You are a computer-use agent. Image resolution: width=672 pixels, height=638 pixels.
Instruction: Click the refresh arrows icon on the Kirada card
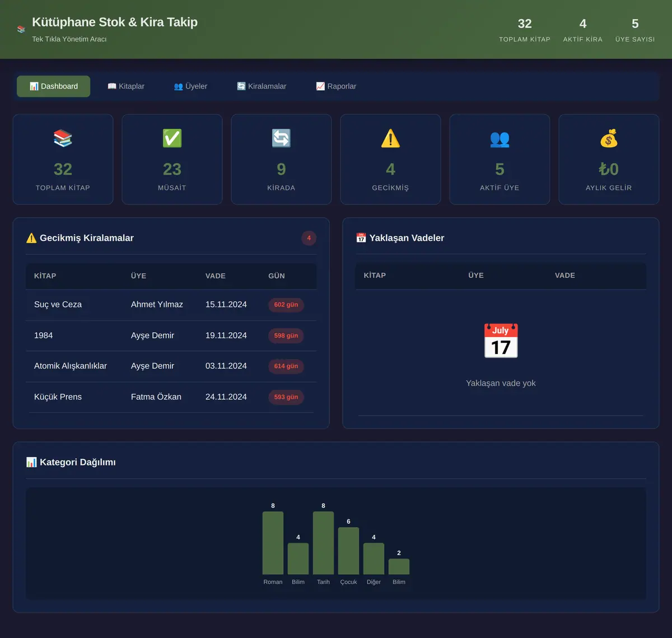click(281, 138)
